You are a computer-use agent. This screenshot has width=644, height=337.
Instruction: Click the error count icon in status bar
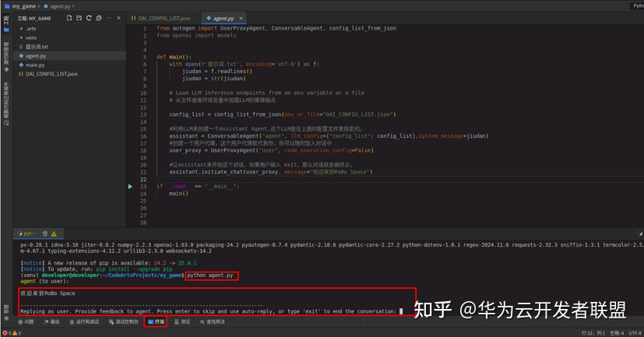point(5,333)
